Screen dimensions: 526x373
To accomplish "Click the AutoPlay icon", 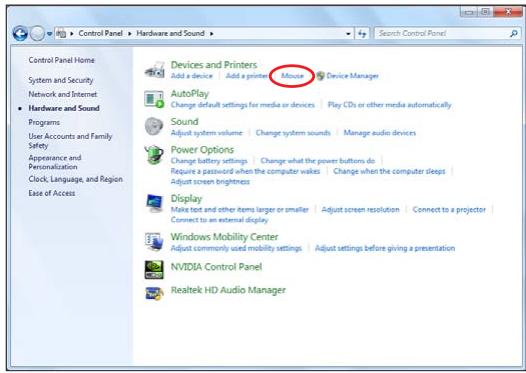I will (x=154, y=99).
